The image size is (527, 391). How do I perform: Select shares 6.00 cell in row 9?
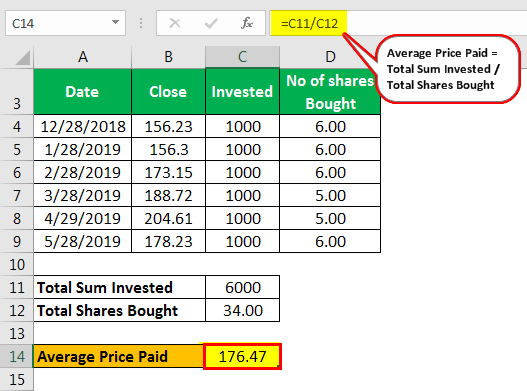tap(330, 241)
